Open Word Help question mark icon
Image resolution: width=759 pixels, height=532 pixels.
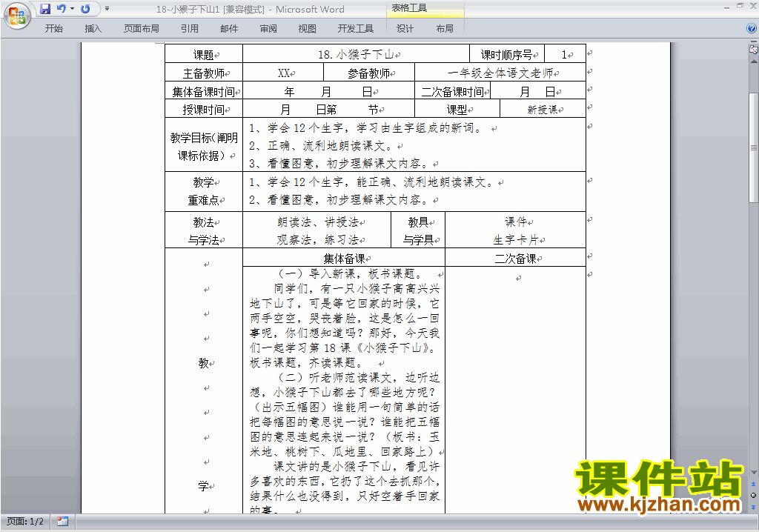pos(752,29)
